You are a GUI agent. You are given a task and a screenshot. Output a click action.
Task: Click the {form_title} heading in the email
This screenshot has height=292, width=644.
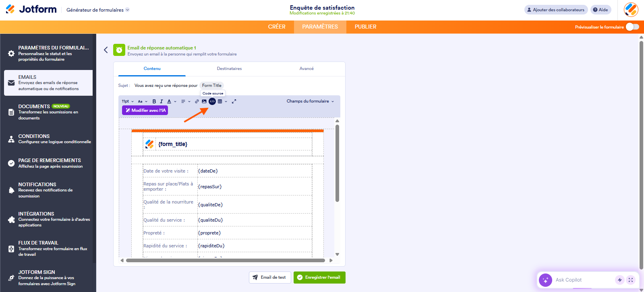[173, 144]
